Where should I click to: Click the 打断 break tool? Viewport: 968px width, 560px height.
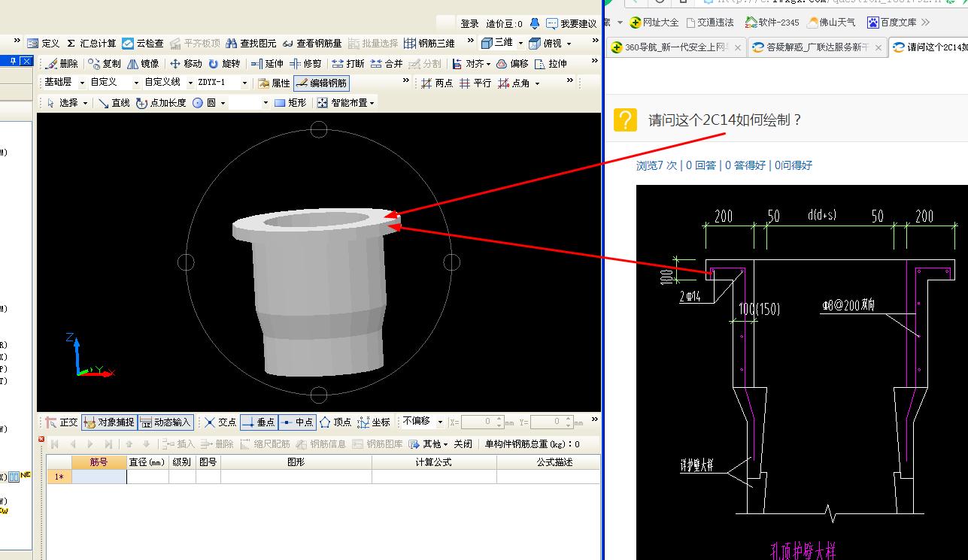click(348, 64)
